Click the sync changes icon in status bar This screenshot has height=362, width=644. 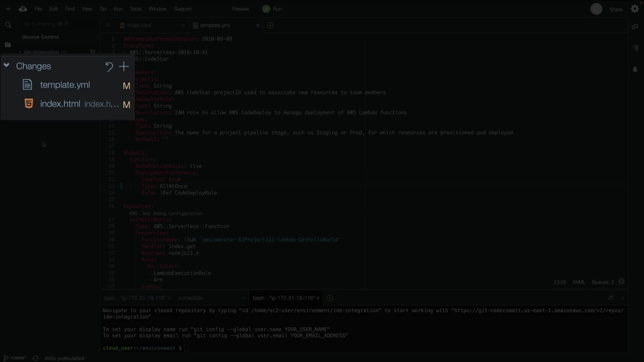pos(36,358)
